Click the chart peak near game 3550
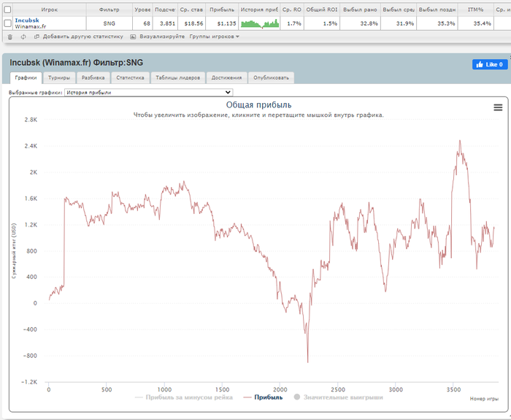The height and width of the screenshot is (420, 511). coord(460,141)
